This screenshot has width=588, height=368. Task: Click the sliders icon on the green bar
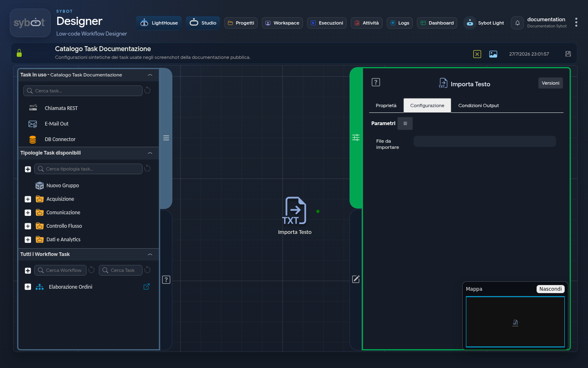pos(356,137)
